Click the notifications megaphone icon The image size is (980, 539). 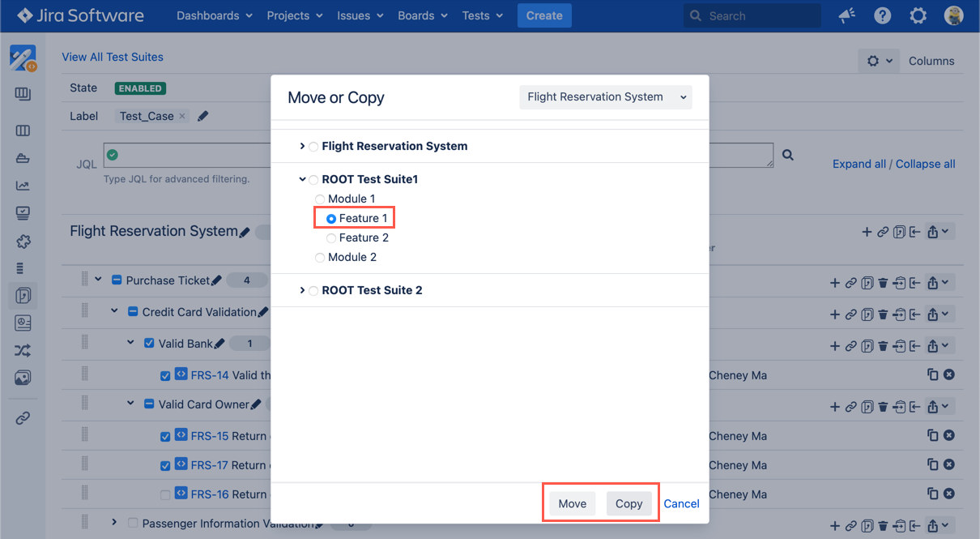pos(847,15)
